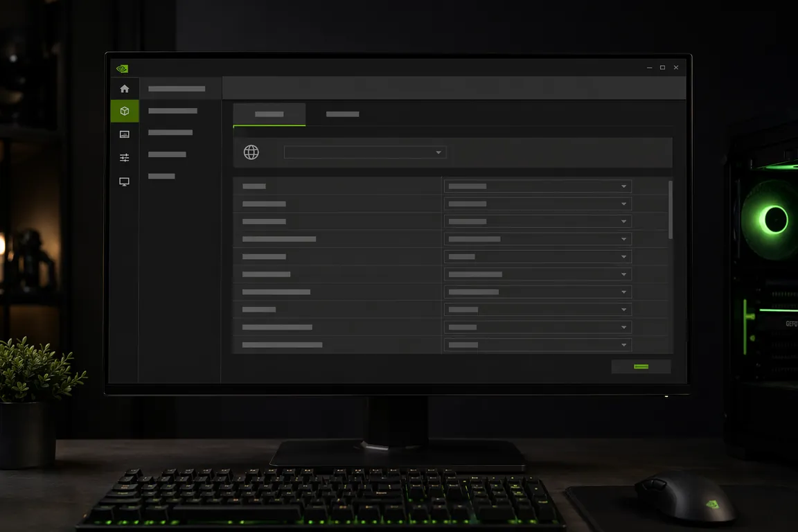Expand the dropdown in second settings row
798x532 pixels.
[x=538, y=204]
